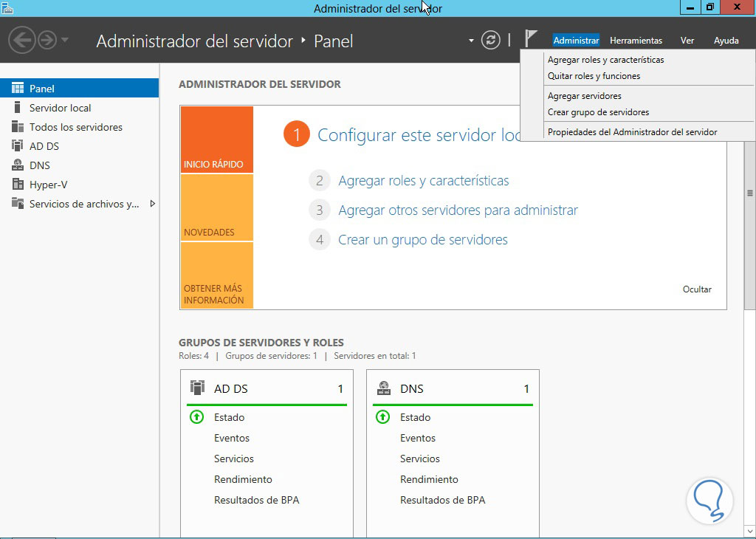This screenshot has width=756, height=539.
Task: Open dropdown arrow left of refresh icon
Action: point(471,41)
